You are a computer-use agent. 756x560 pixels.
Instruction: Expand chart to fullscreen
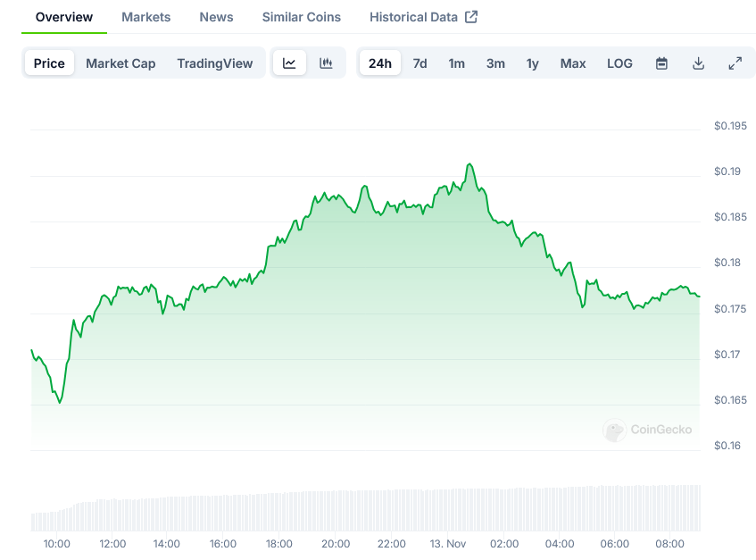click(735, 63)
